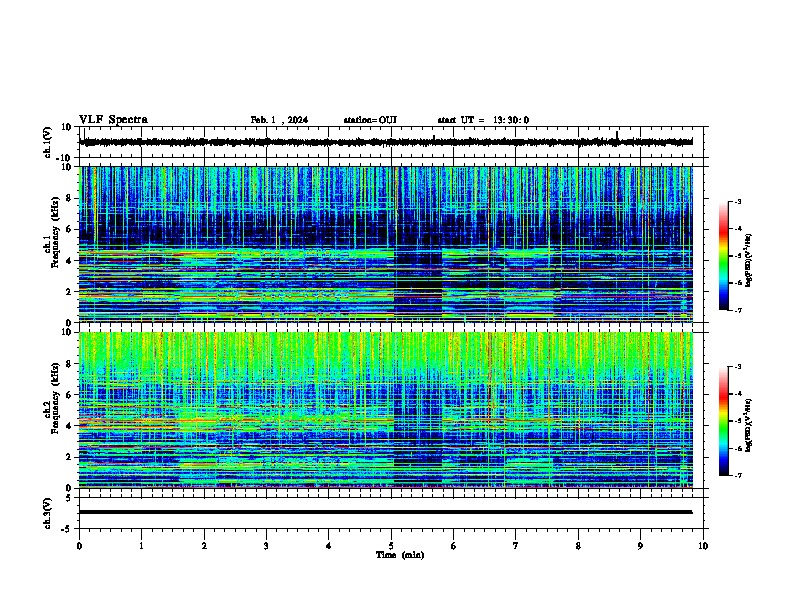Screen dimensions: 792x612
Task: Click time-axis tick label "8"
Action: [x=578, y=546]
